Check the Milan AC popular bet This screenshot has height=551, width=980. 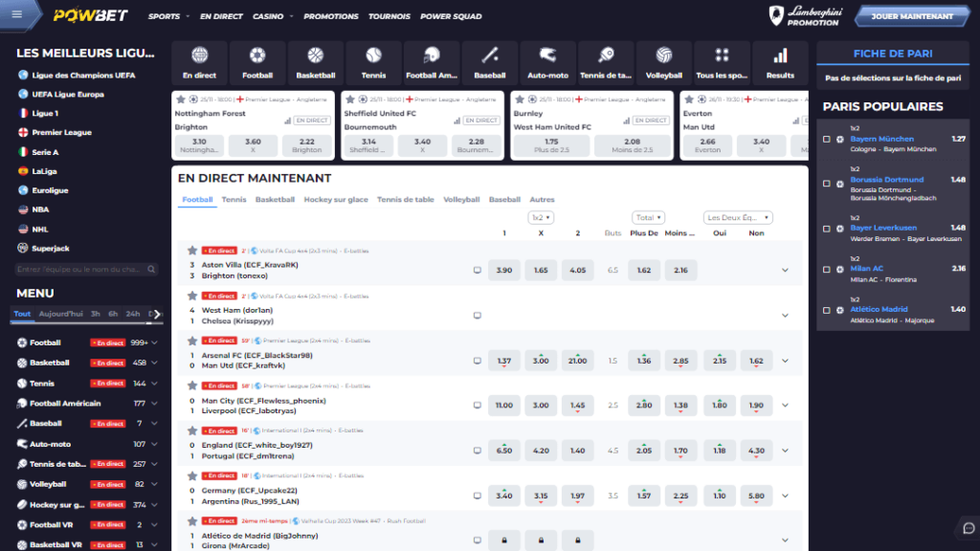tap(826, 269)
